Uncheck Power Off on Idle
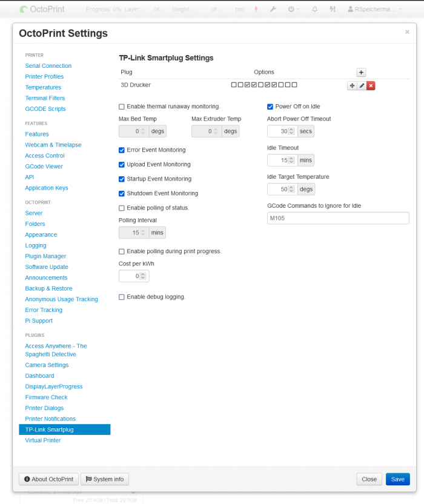This screenshot has height=504, width=424. [x=270, y=107]
